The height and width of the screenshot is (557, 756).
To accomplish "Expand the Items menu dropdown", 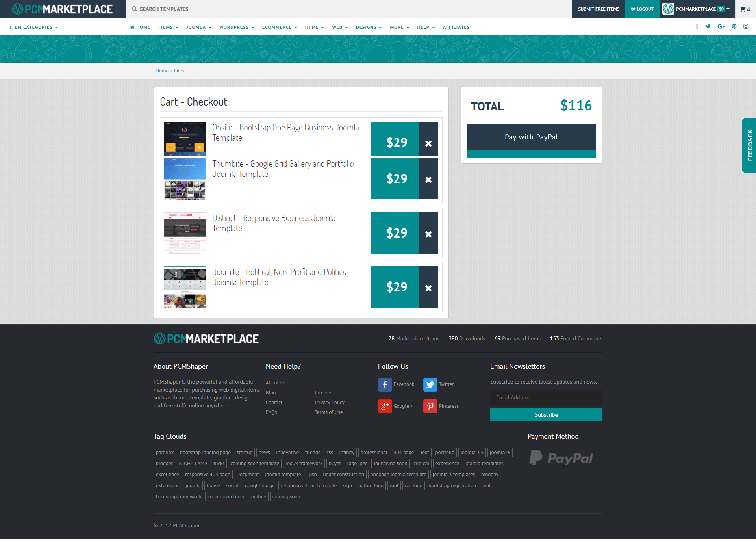I will pos(168,27).
